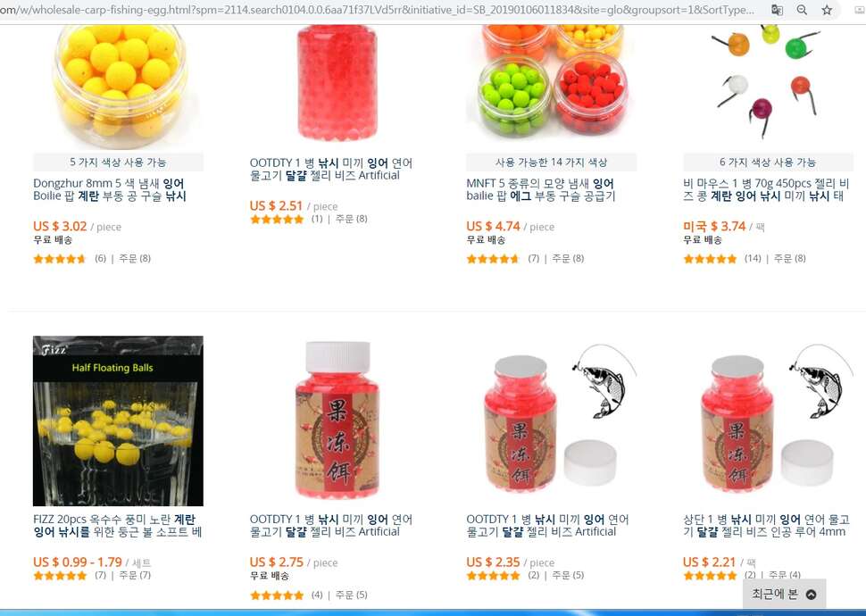866x616 pixels.
Task: Open the OOTDTY listing priced US $ 2.75
Action: point(331,526)
